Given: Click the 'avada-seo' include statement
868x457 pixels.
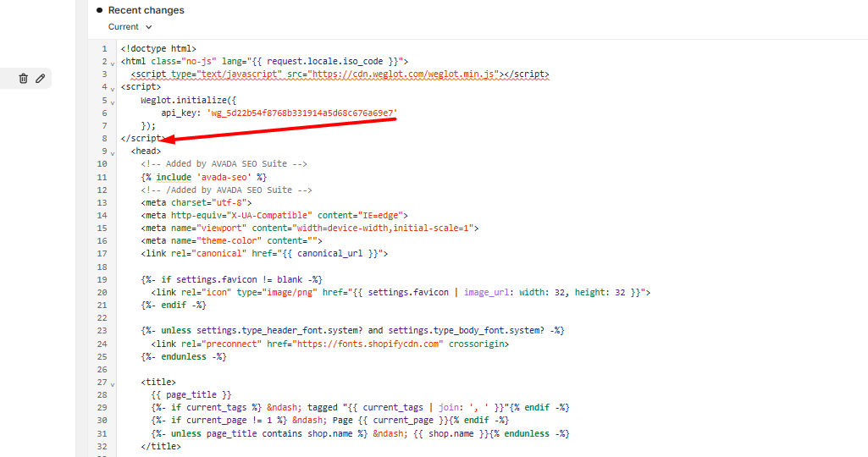Looking at the screenshot, I should (x=204, y=177).
